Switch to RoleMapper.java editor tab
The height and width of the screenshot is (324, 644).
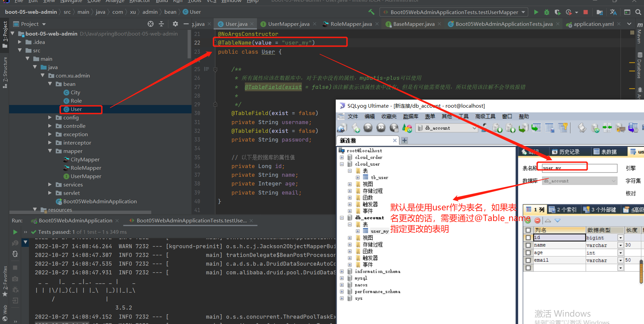pos(351,24)
